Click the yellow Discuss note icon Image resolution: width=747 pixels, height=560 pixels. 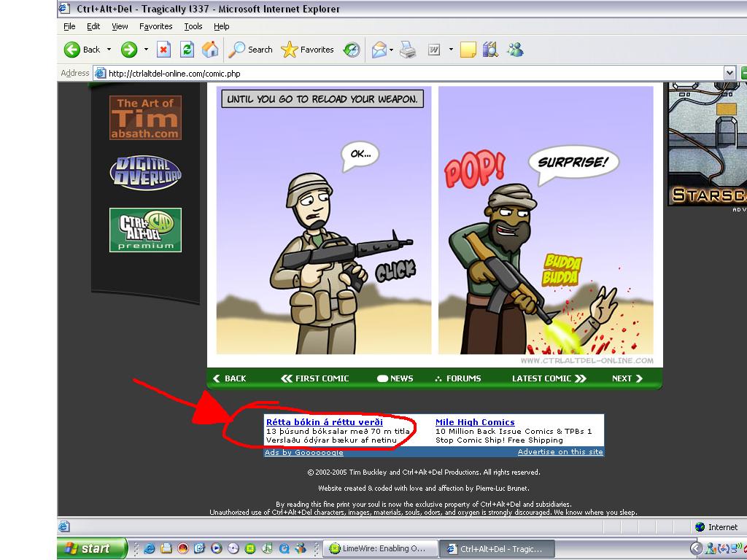[468, 50]
